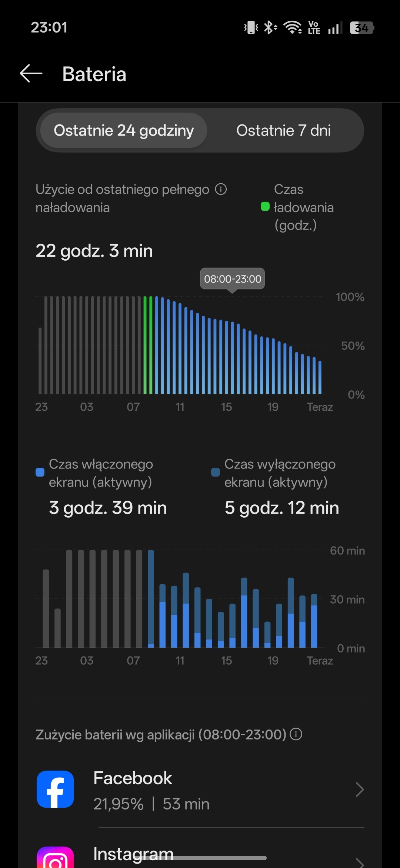Tap info icon beside battery usage by app
The image size is (400, 868).
pos(296,734)
